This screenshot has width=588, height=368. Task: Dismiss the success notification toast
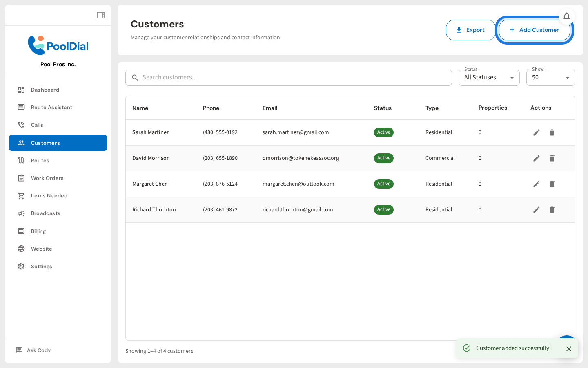point(568,349)
